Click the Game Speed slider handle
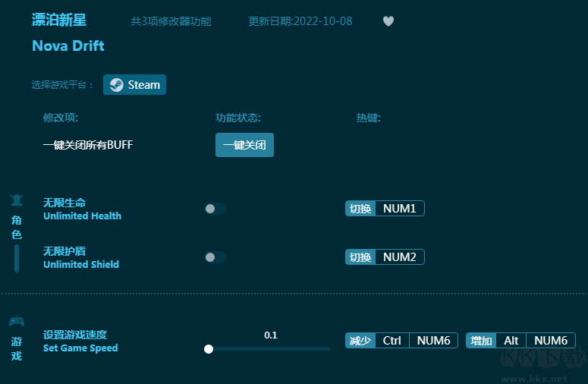Image resolution: width=588 pixels, height=384 pixels. pos(209,349)
